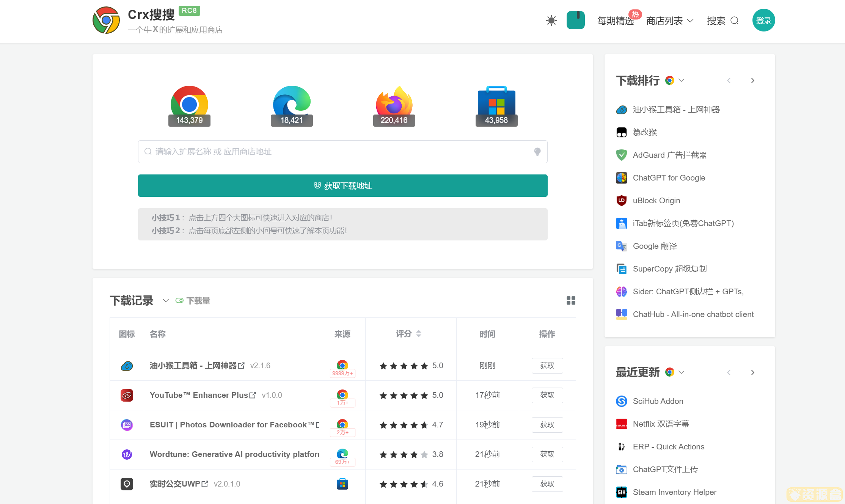
Task: Click Chrome source icon in YouTube Enhancer row
Action: (342, 395)
